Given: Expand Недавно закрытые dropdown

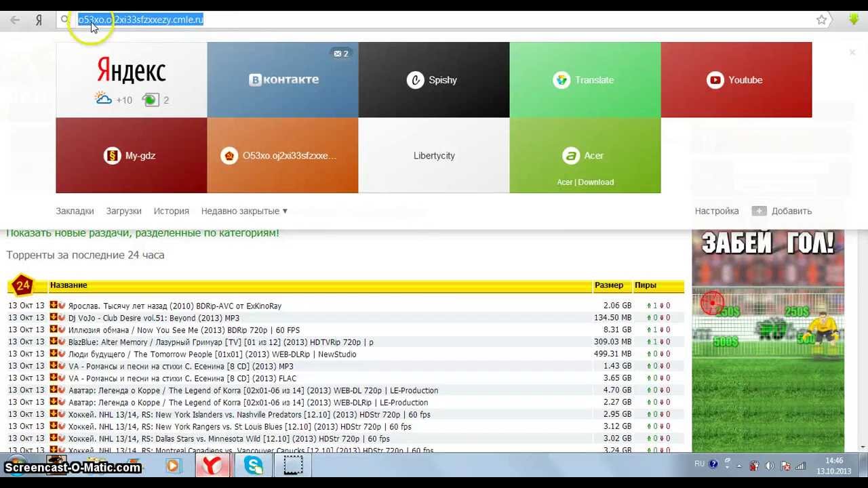Looking at the screenshot, I should coord(244,211).
